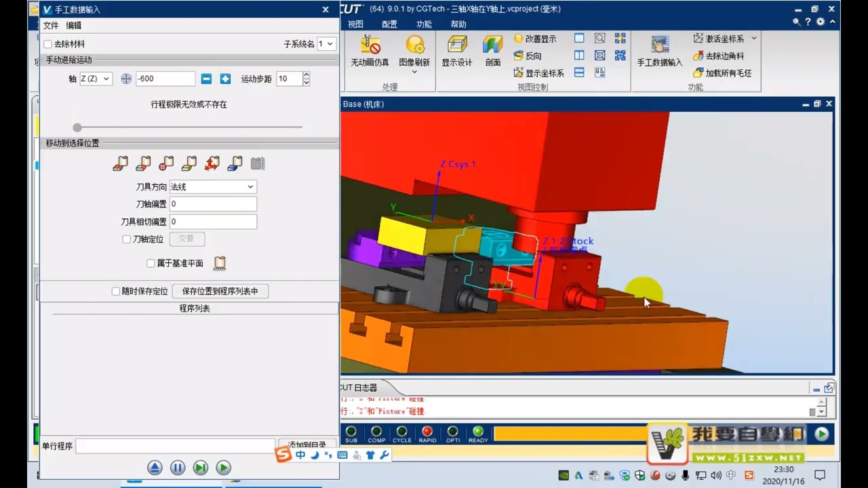Click the sixth move-to-position icon with the blue block

point(235,163)
